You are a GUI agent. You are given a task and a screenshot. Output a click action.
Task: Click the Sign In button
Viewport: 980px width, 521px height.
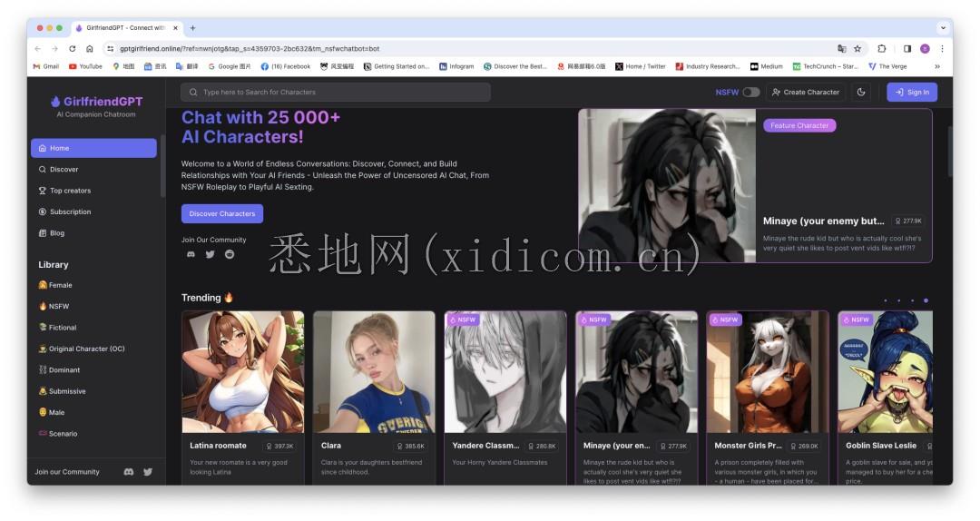tap(912, 92)
